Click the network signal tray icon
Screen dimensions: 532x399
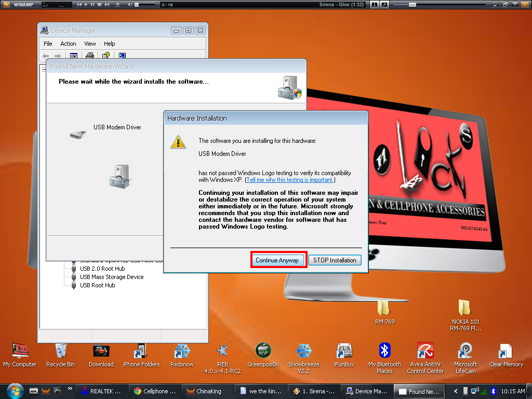pos(484,392)
